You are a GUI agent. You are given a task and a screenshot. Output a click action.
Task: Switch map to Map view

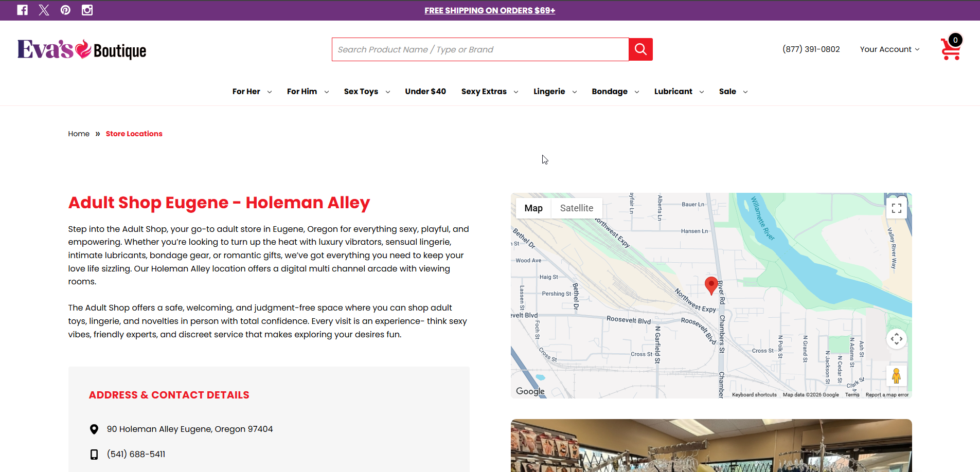[533, 208]
